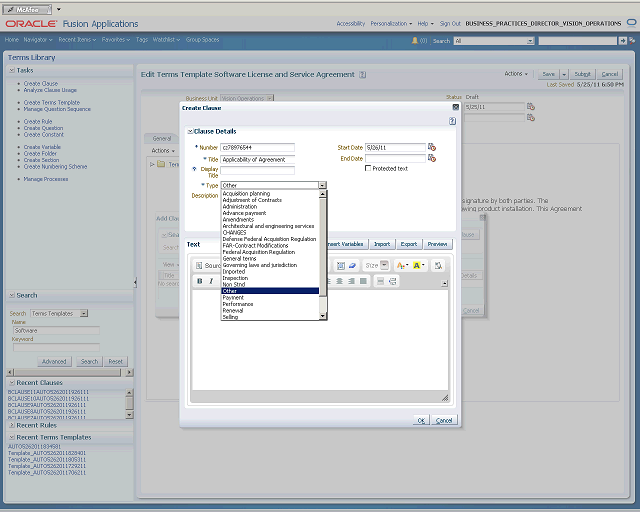This screenshot has width=640, height=512.
Task: Click the notifications bell icon
Action: pyautogui.click(x=415, y=40)
